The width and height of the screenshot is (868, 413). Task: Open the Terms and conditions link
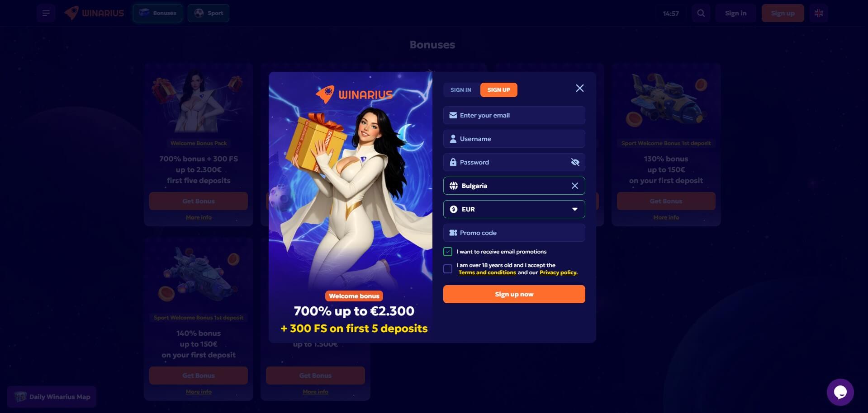pos(487,272)
